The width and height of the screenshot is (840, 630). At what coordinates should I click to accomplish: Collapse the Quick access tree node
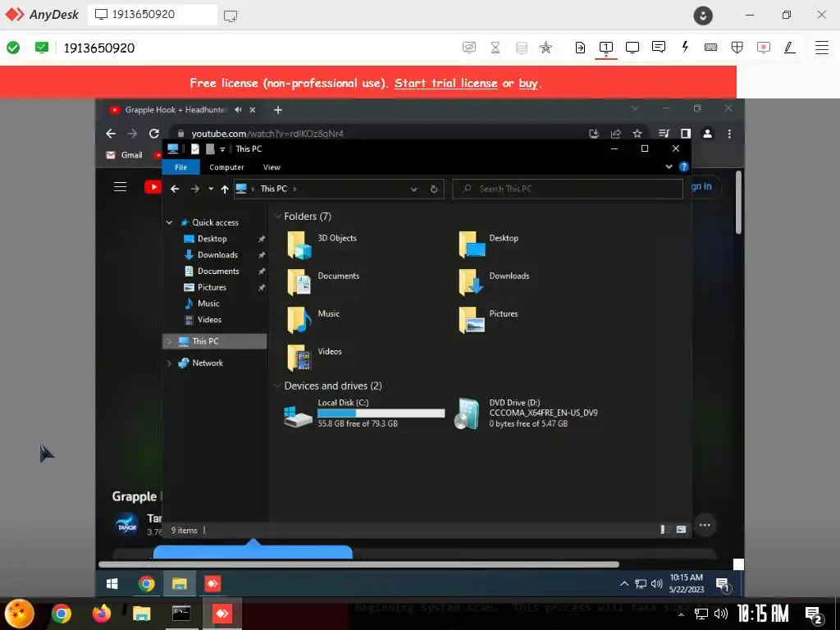tap(169, 222)
